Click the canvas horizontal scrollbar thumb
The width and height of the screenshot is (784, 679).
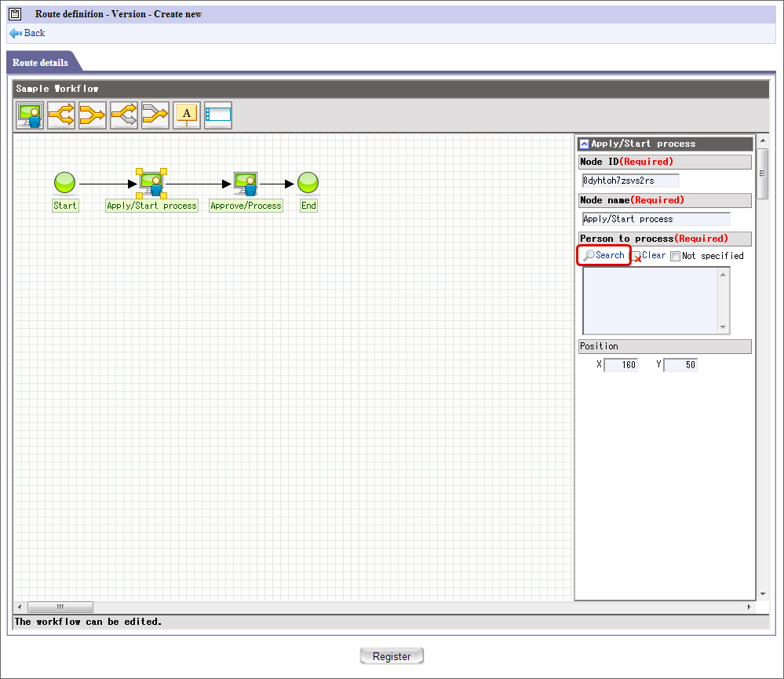tap(60, 607)
